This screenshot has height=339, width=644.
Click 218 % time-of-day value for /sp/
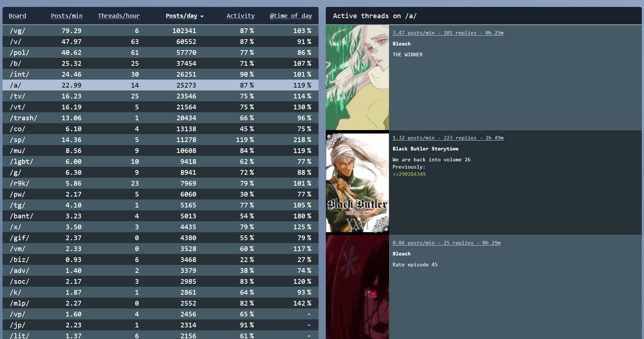302,140
